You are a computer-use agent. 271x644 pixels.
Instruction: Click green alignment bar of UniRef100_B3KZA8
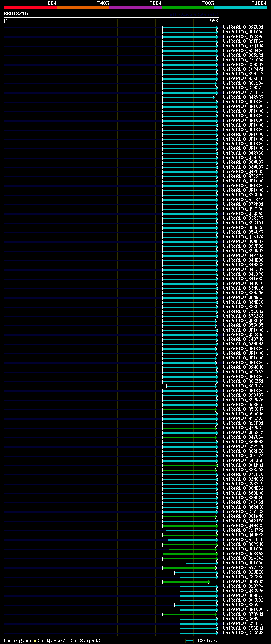tap(189, 470)
